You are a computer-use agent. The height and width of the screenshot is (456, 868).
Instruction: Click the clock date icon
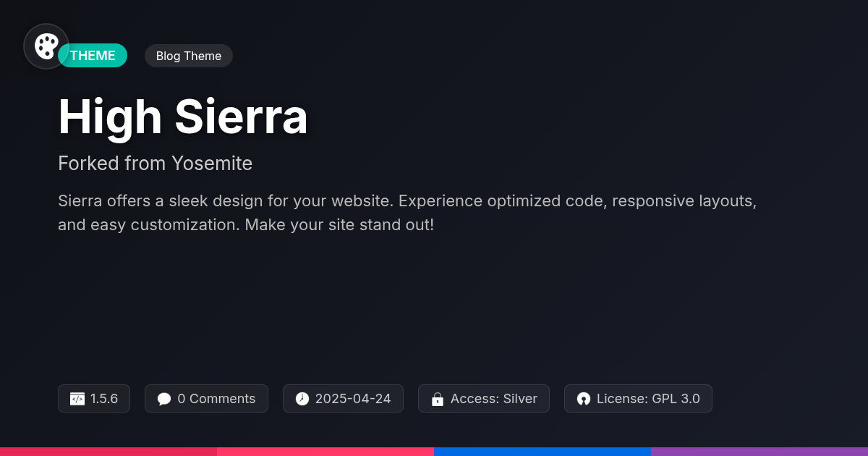click(302, 399)
